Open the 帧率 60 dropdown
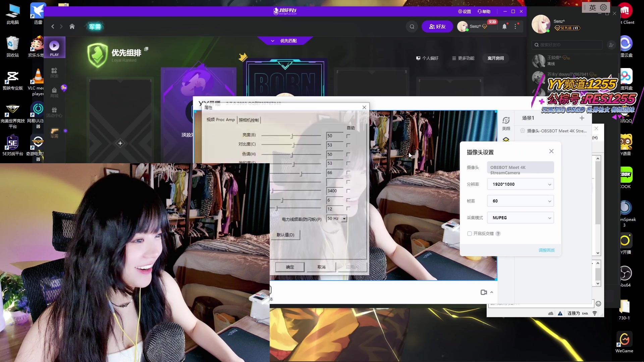Viewport: 644px width, 362px height. pyautogui.click(x=520, y=201)
